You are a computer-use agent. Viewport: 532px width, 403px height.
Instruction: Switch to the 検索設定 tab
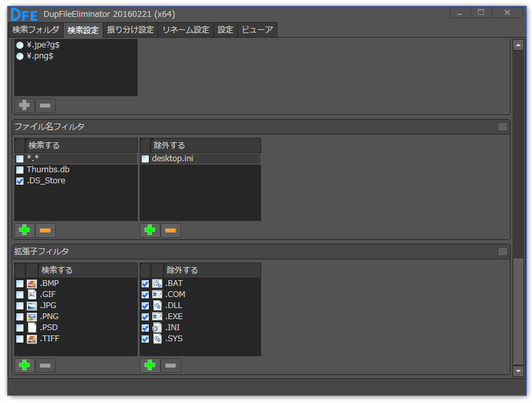tap(83, 30)
